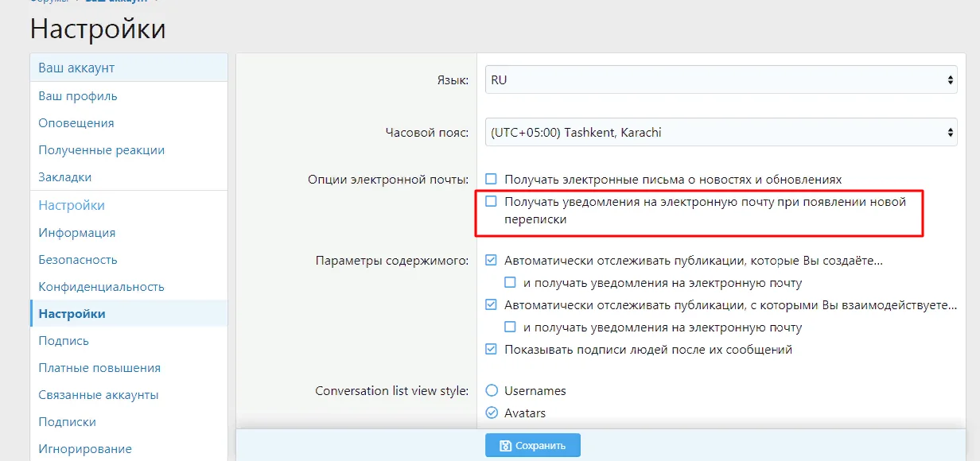The image size is (980, 461).
Task: Navigate to Форумы via the breadcrumb
Action: [48, 2]
